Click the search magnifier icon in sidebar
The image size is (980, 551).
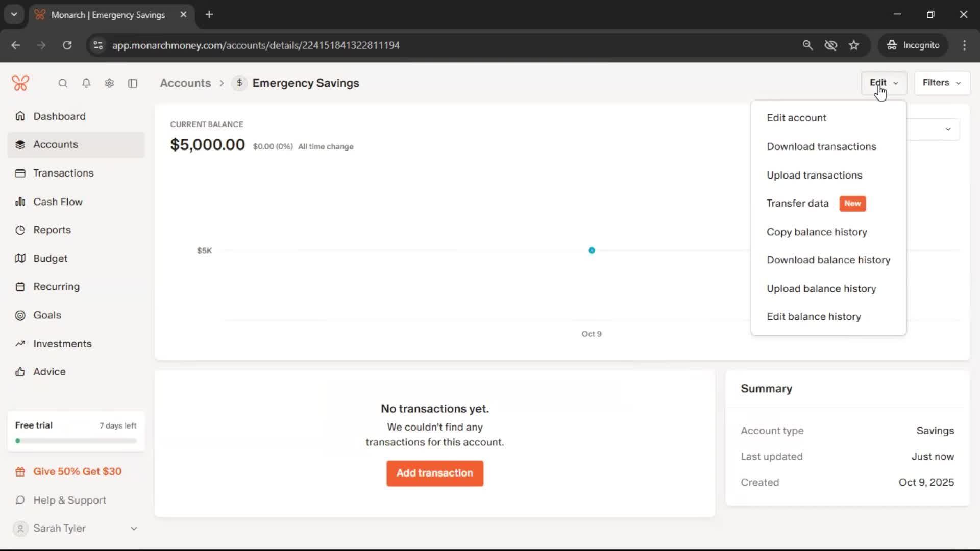point(63,83)
